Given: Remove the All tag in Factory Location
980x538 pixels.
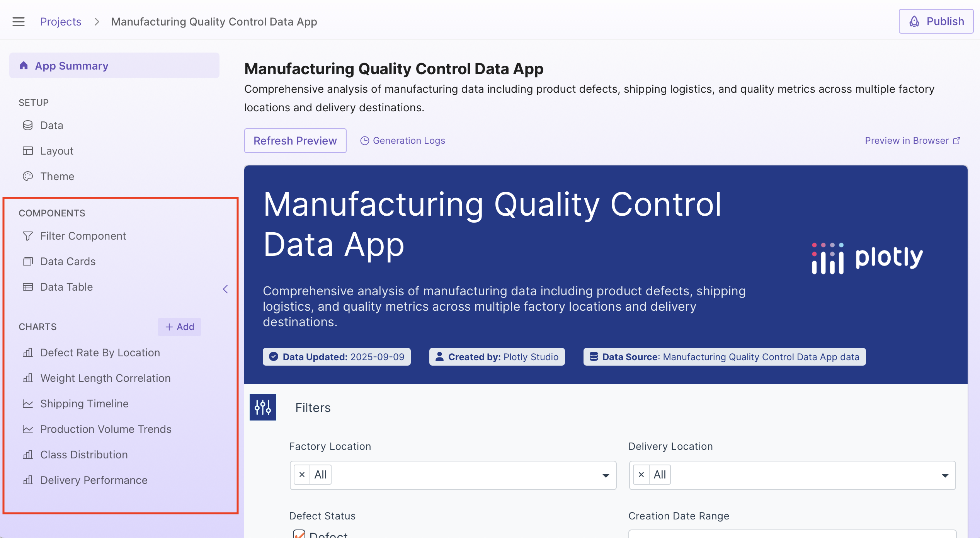Looking at the screenshot, I should (302, 475).
